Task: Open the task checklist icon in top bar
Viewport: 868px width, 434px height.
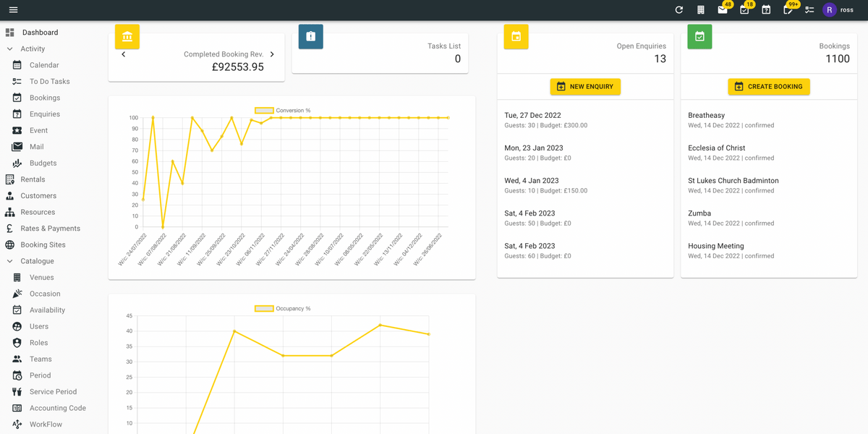Action: 809,10
